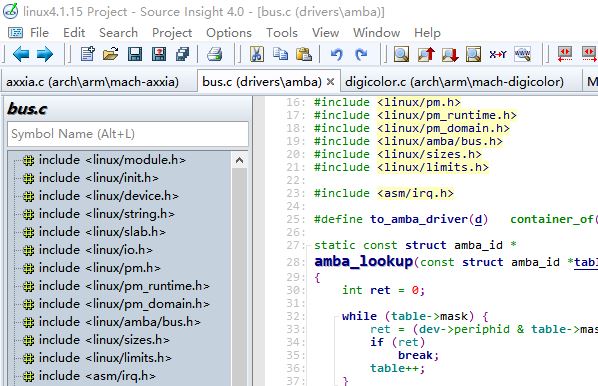
Task: Undo last edit
Action: [336, 55]
